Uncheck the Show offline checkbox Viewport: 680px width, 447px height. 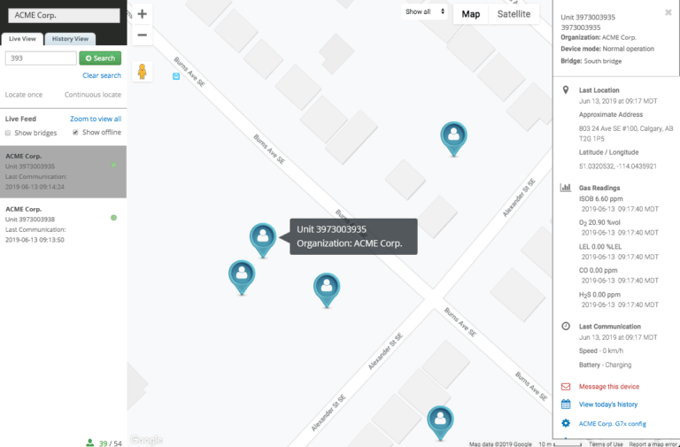75,132
